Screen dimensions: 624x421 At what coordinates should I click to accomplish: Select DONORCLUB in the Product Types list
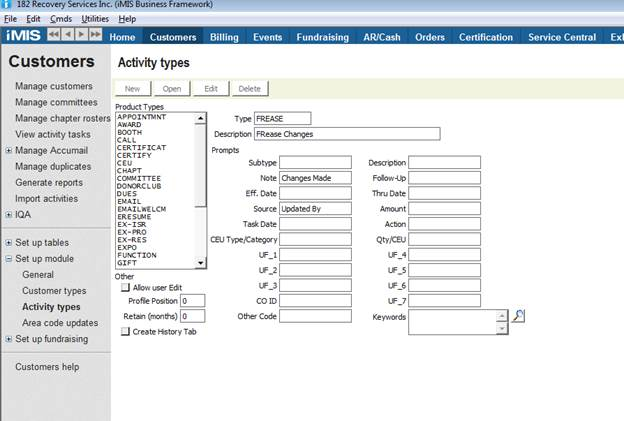[x=139, y=186]
